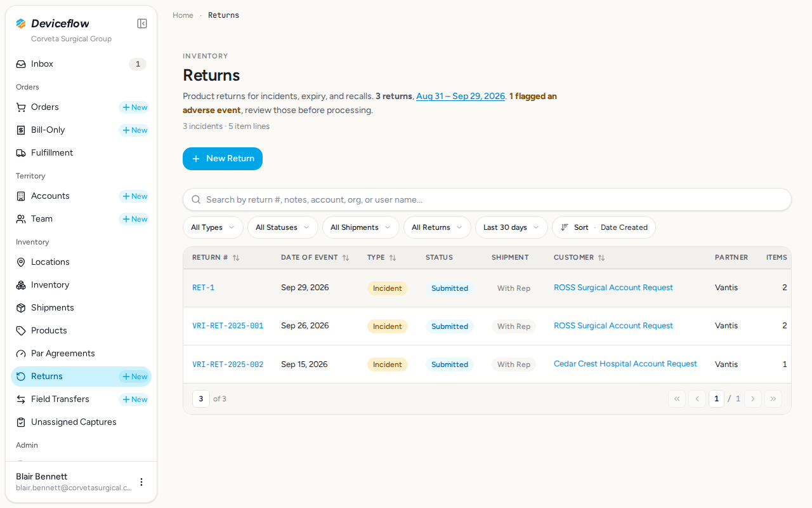Open Field Transfers in sidebar
Screen dimensions: 812x508
point(60,399)
